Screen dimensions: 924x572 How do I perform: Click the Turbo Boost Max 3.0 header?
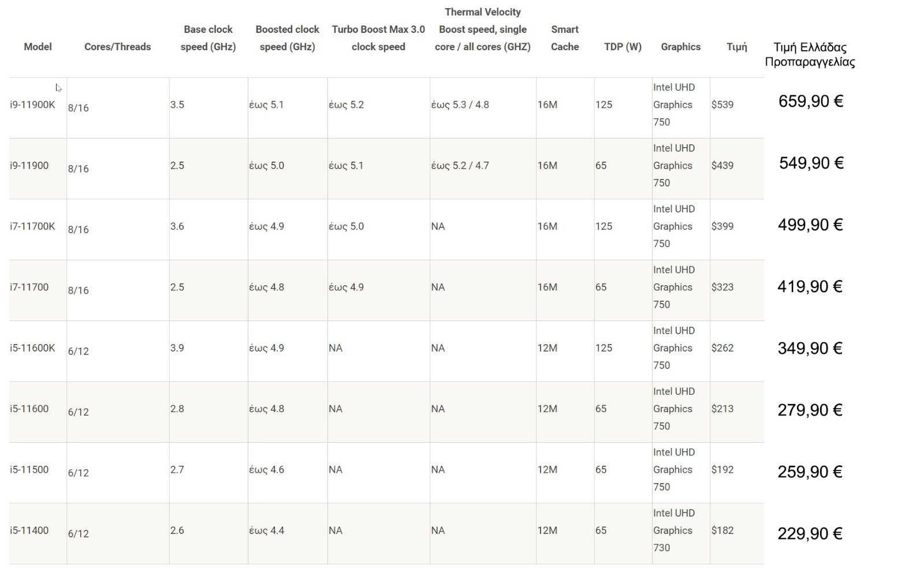point(378,38)
